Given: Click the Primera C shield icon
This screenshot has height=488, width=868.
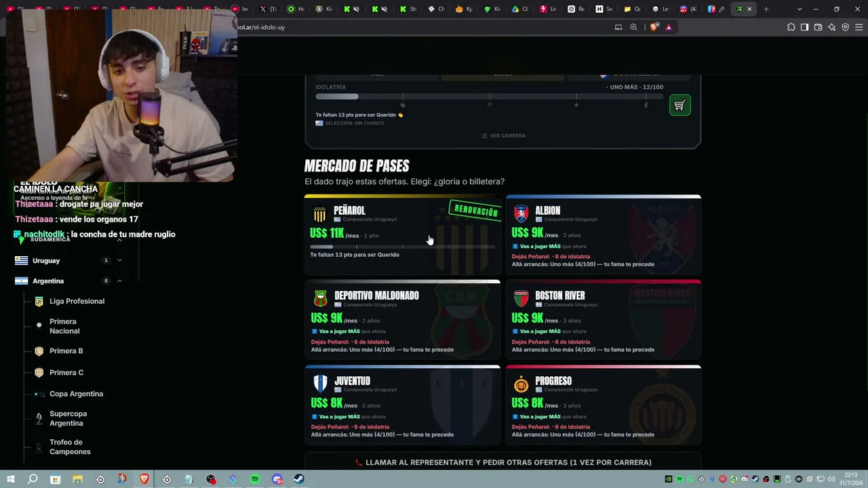Looking at the screenshot, I should point(39,373).
